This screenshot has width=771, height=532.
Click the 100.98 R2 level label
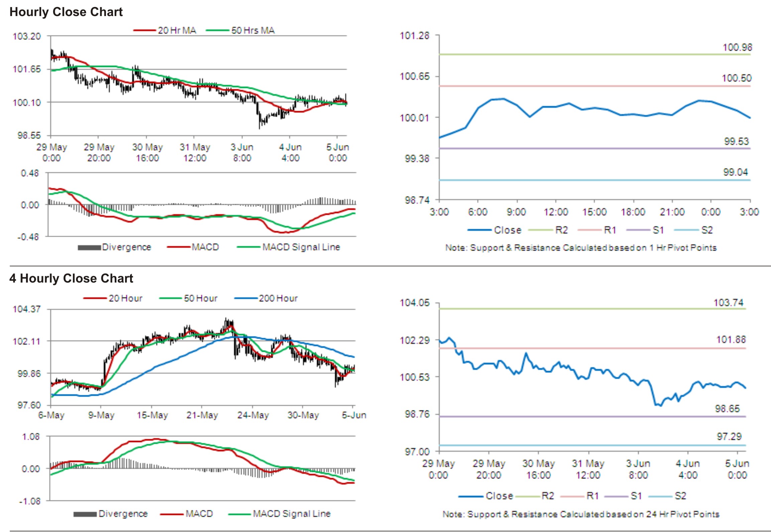click(x=737, y=47)
